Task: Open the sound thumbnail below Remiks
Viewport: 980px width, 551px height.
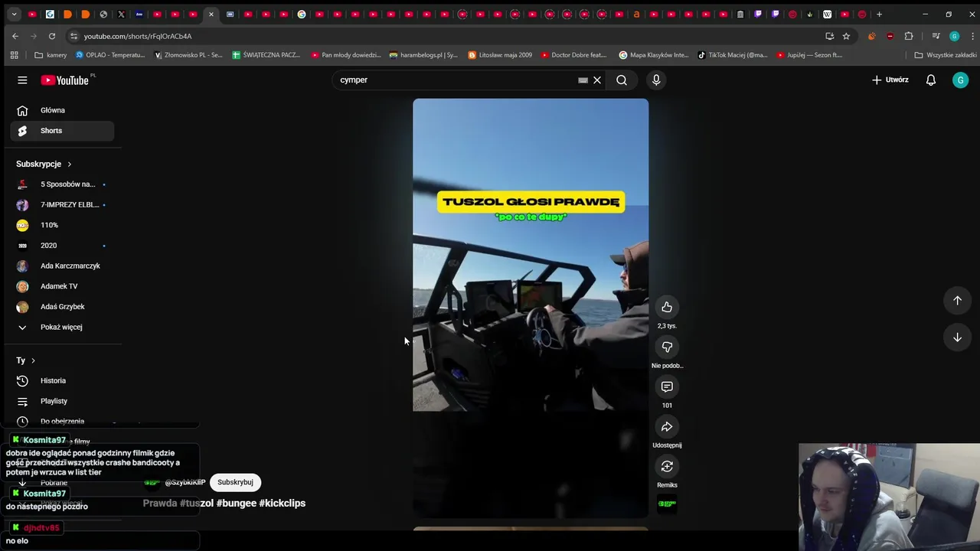Action: (667, 504)
